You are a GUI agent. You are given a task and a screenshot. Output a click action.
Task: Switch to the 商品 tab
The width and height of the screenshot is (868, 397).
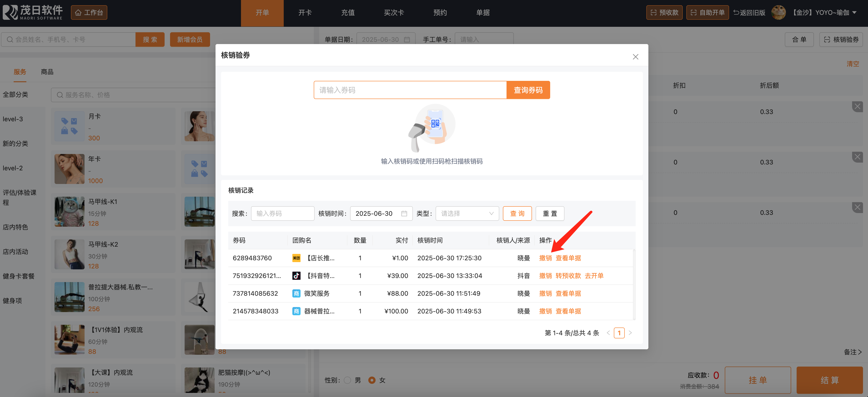tap(47, 72)
